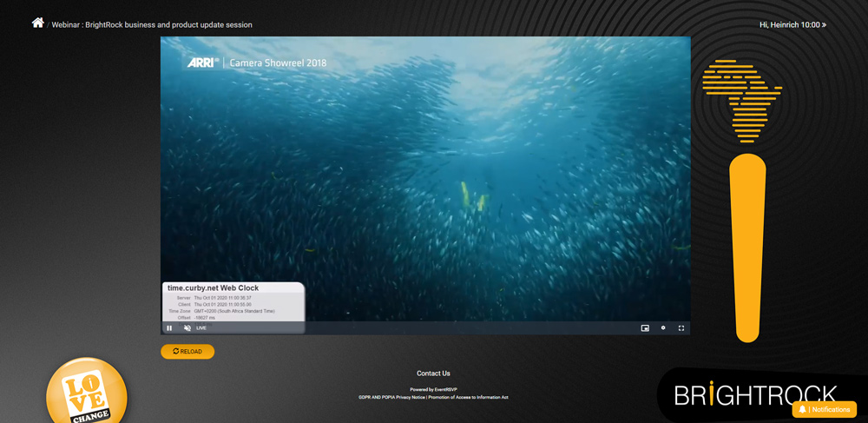
Task: Open GDPR and POPIA Privacy Notice
Action: [391, 397]
